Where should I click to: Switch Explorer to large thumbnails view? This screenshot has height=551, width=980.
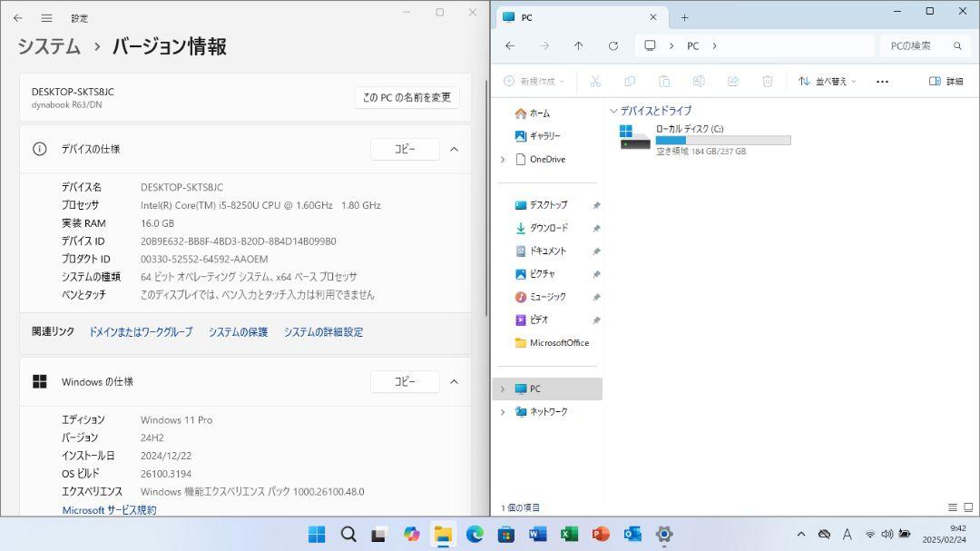point(968,507)
